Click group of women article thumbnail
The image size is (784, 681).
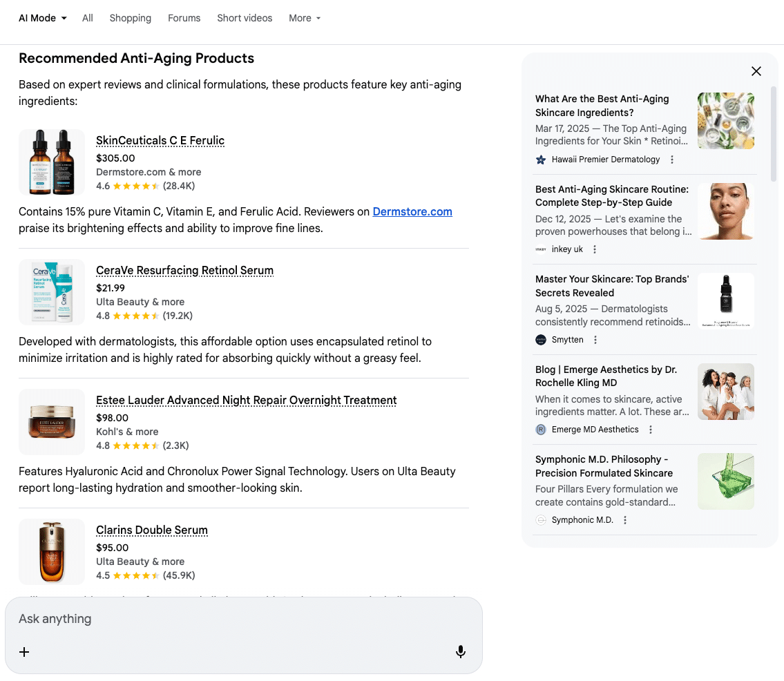click(725, 392)
